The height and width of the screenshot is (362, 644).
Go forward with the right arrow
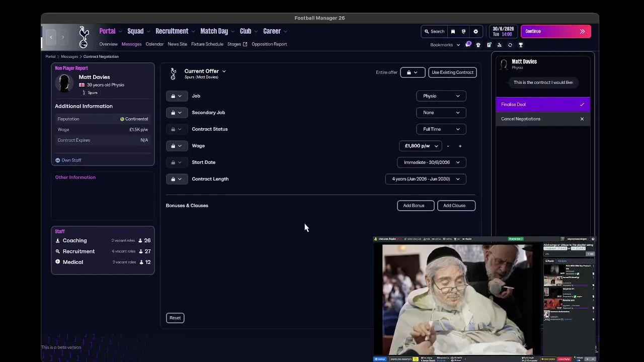pyautogui.click(x=63, y=37)
